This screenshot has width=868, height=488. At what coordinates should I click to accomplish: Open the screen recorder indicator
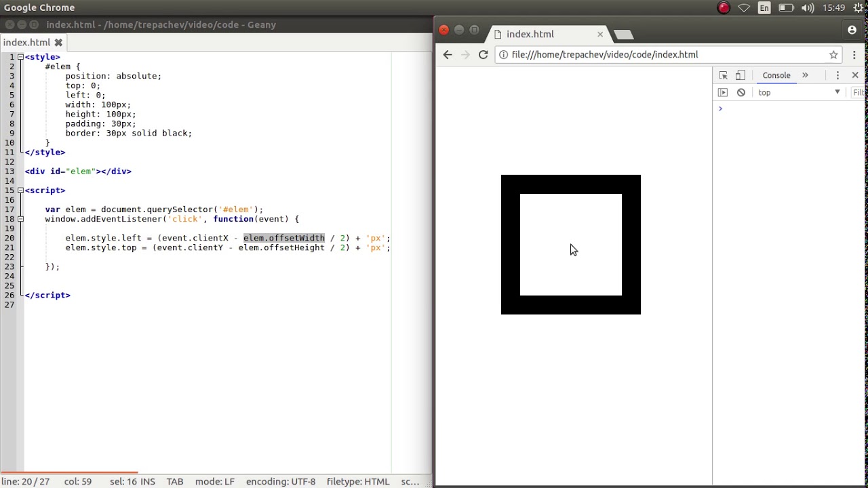point(724,8)
